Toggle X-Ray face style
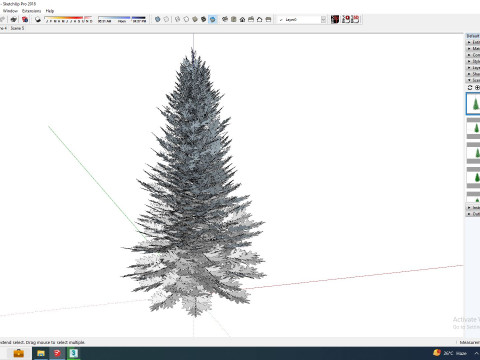The image size is (480, 360). (x=158, y=19)
